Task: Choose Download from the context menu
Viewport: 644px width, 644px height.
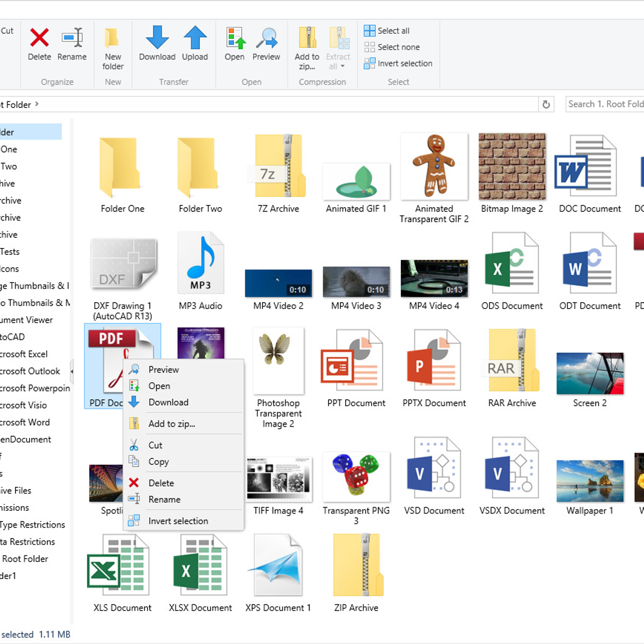Action: point(184,402)
